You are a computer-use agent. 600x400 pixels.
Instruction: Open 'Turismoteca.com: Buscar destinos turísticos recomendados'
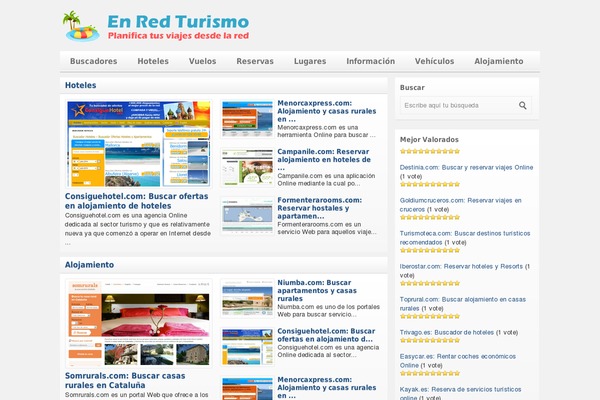[465, 238]
